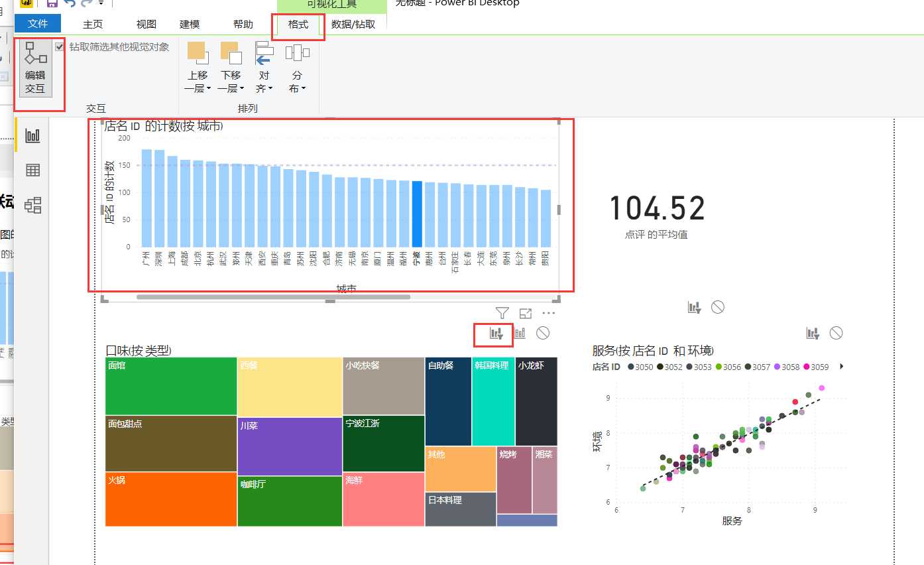
Task: Click the focus mode icon under the bar chart
Action: (526, 313)
